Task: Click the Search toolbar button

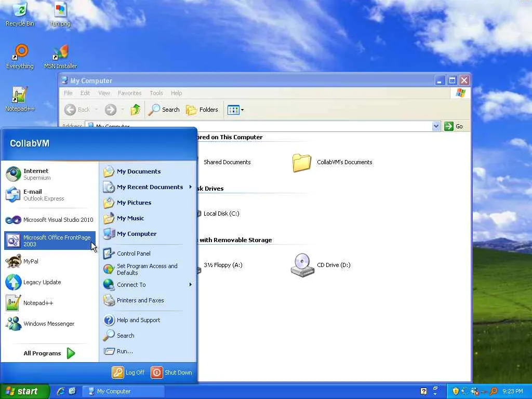Action: [164, 110]
